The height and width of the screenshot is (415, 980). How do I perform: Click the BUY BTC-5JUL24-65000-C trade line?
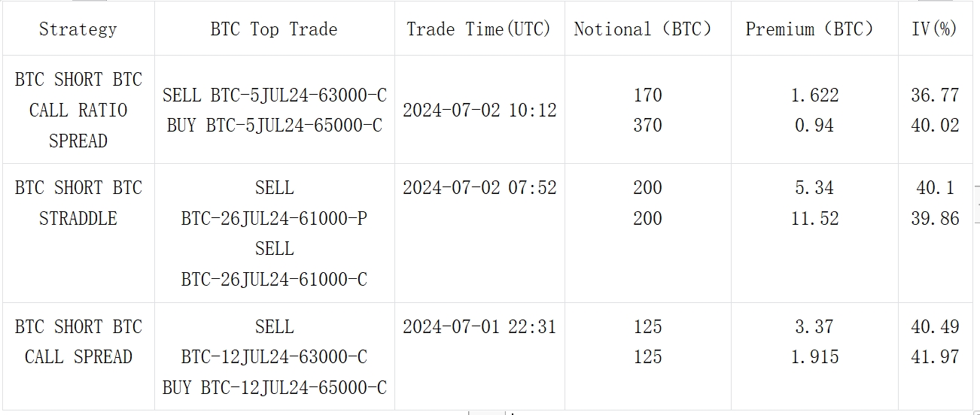tap(275, 125)
